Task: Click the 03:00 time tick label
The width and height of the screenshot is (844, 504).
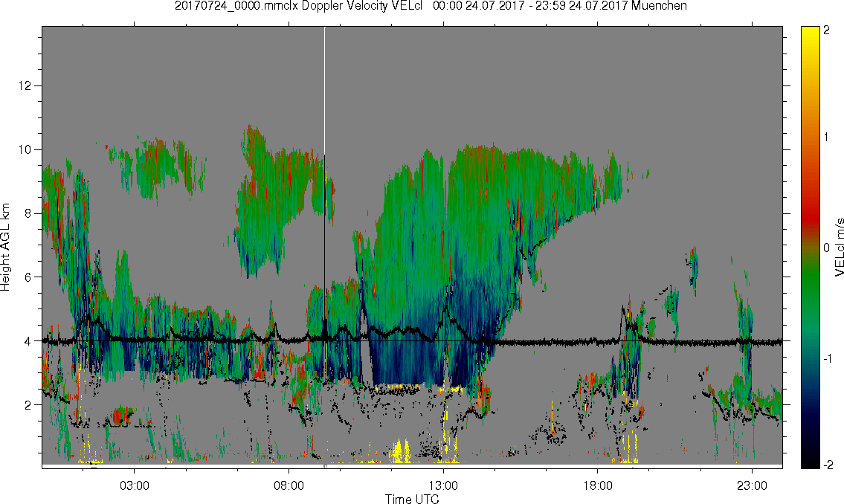Action: (x=135, y=485)
